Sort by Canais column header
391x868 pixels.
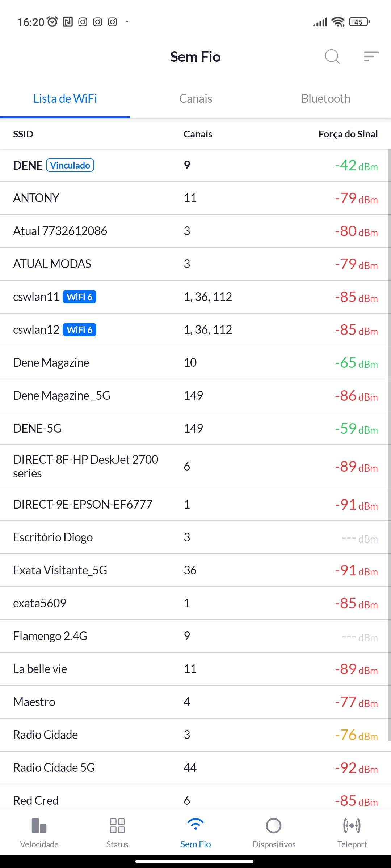[198, 134]
